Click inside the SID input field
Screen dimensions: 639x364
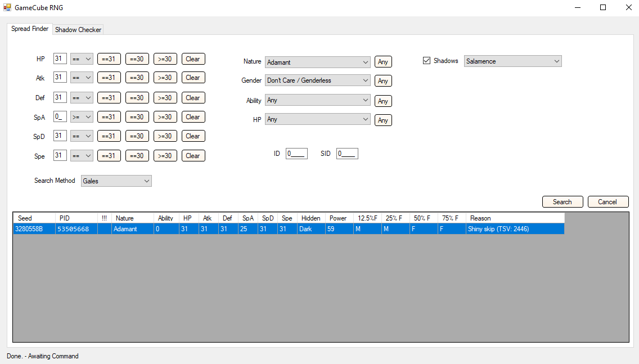(347, 153)
